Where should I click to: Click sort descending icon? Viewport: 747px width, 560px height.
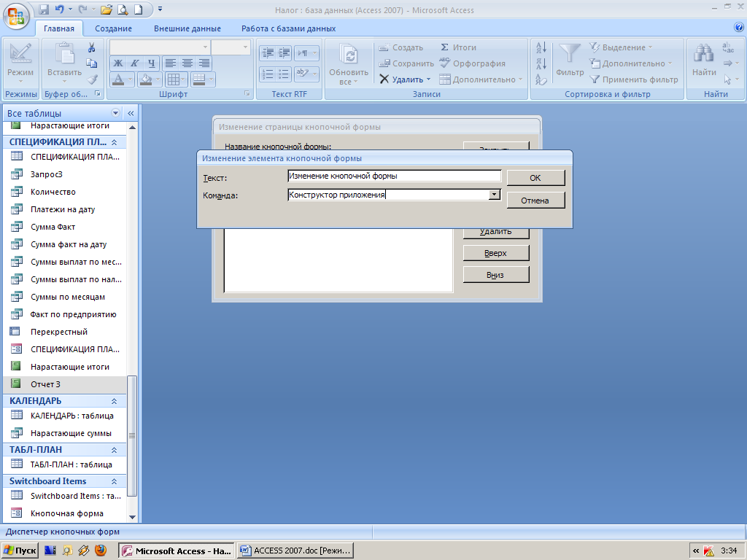[x=541, y=63]
